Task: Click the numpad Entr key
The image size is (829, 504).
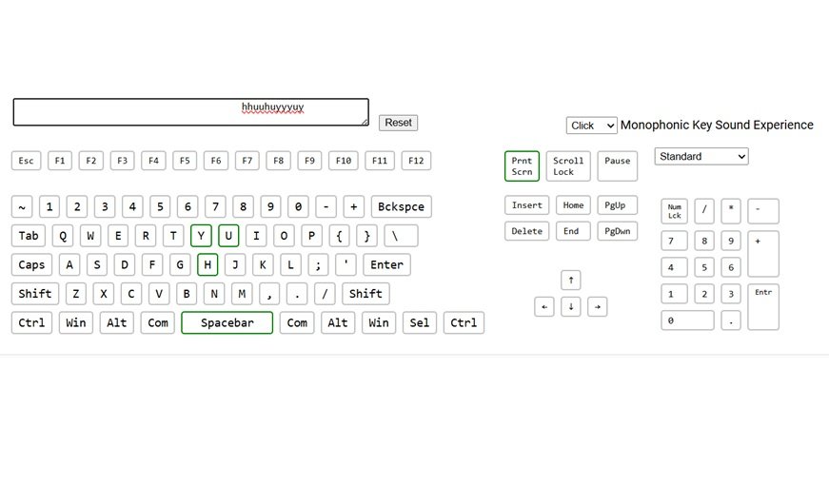Action: pos(763,306)
